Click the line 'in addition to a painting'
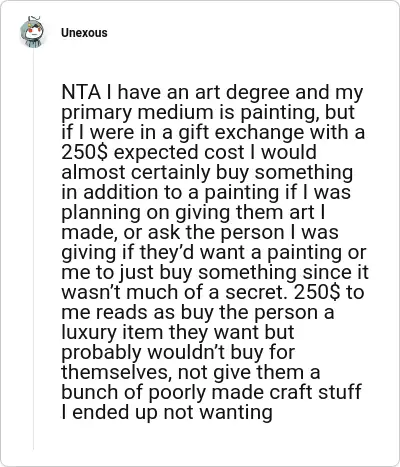Viewport: 400px width, 467px height. (x=206, y=193)
